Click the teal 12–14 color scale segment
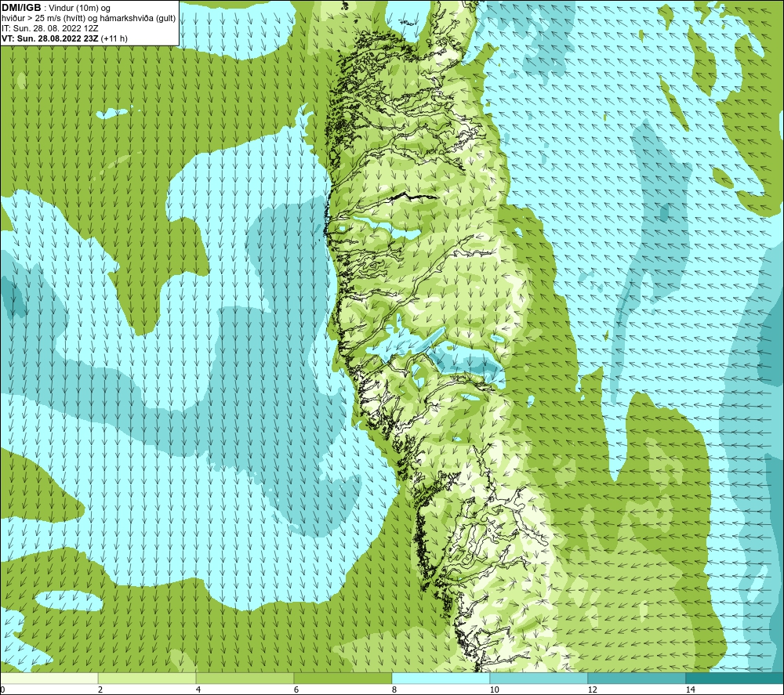Screen dimensions: 784x695 pos(637,679)
